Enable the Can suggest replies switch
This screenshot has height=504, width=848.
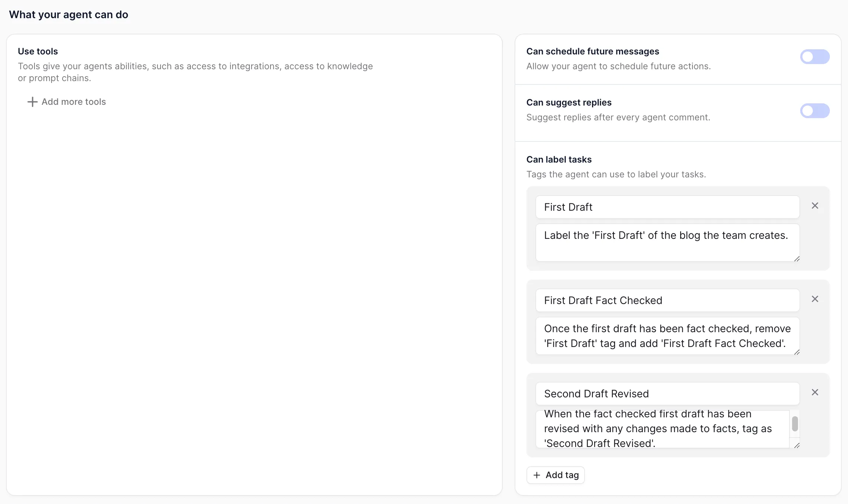(815, 111)
